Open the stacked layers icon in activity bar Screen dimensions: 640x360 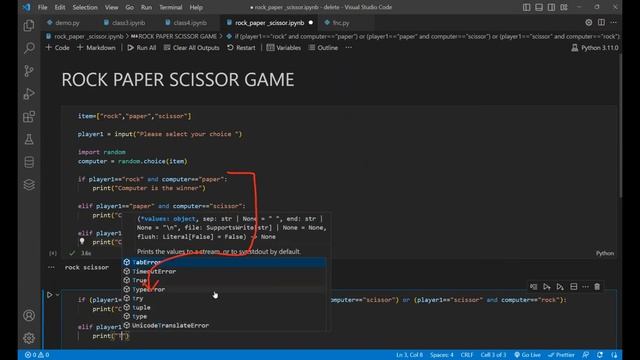[x=29, y=185]
